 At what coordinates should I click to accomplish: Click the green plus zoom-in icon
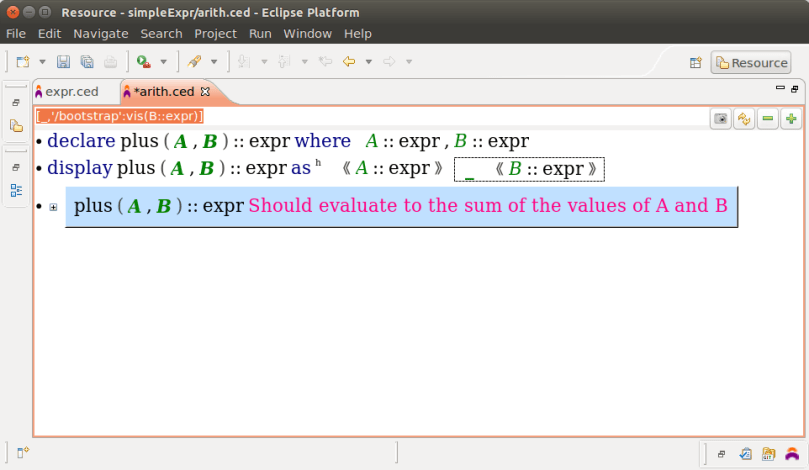[791, 119]
